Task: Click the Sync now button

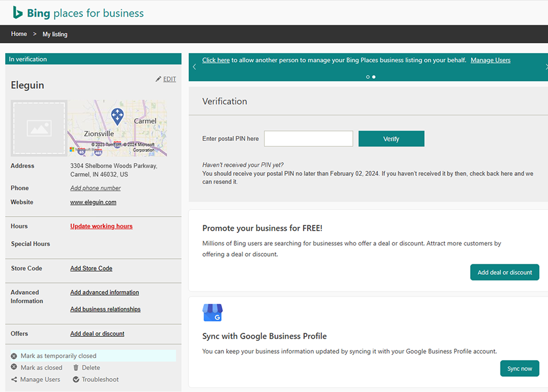Action: click(519, 368)
